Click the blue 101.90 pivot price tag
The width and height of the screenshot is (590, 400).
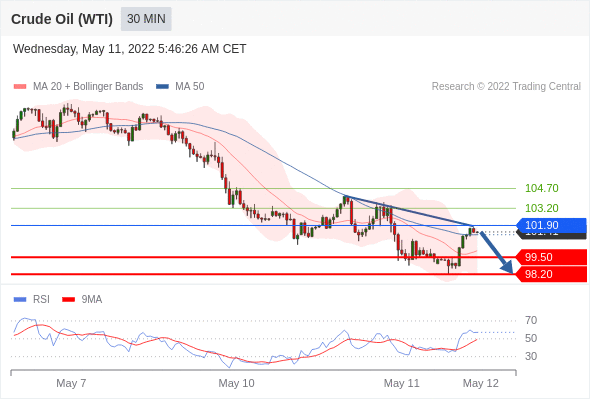551,225
